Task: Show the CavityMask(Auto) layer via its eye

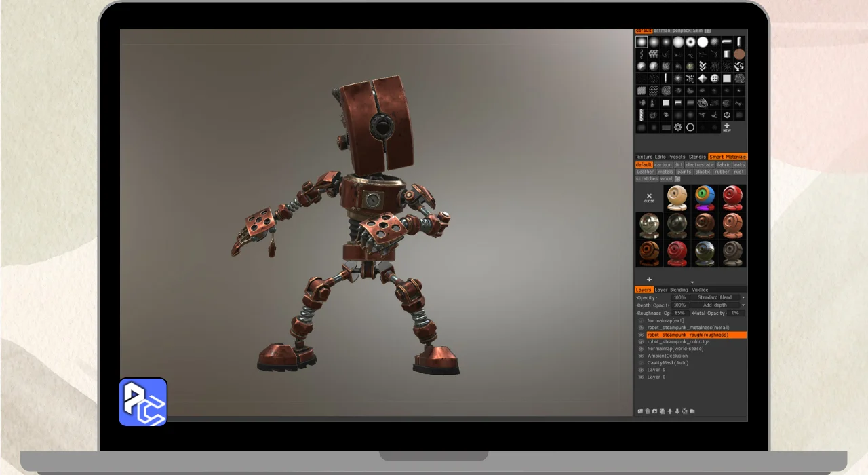Action: [x=642, y=363]
